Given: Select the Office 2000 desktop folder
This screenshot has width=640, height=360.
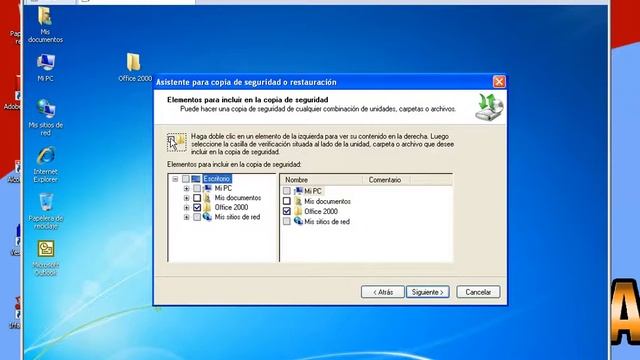Looking at the screenshot, I should click(134, 67).
